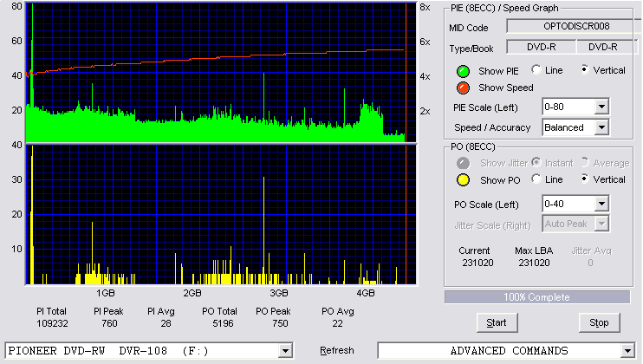The width and height of the screenshot is (643, 364).
Task: Click the 2x speed axis label
Action: pos(425,111)
